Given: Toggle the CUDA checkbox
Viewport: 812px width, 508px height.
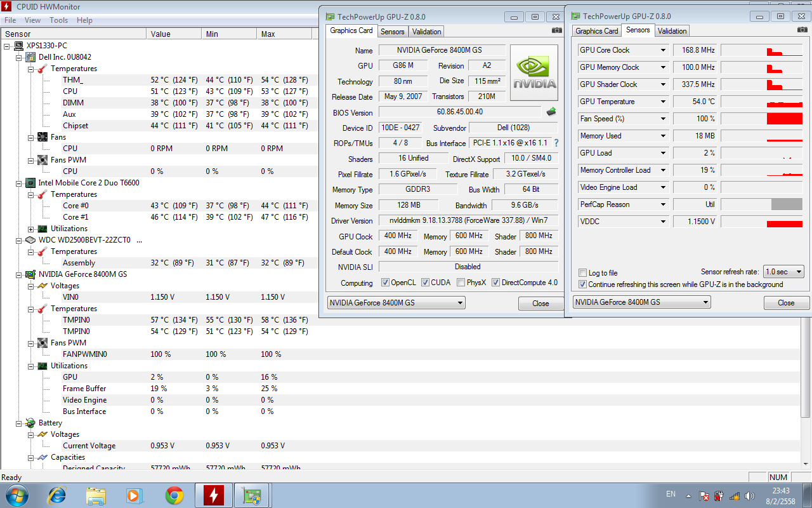Looking at the screenshot, I should [425, 283].
